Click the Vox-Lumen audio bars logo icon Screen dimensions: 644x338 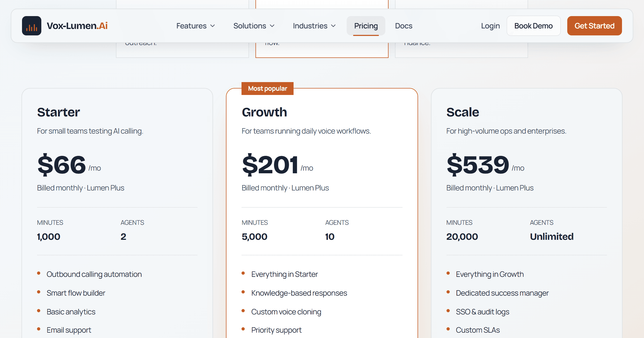32,26
